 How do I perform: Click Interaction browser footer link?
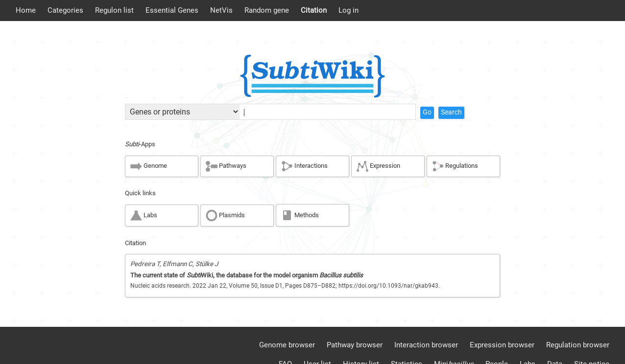click(x=426, y=345)
